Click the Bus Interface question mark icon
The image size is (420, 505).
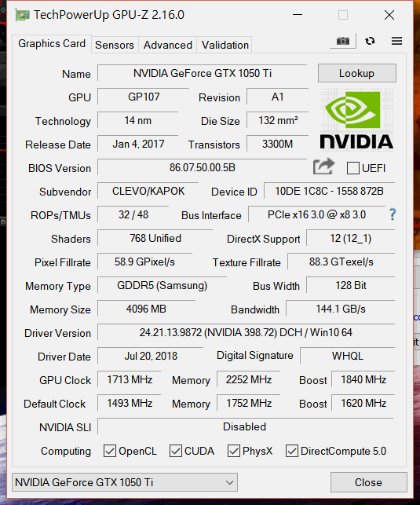click(393, 214)
